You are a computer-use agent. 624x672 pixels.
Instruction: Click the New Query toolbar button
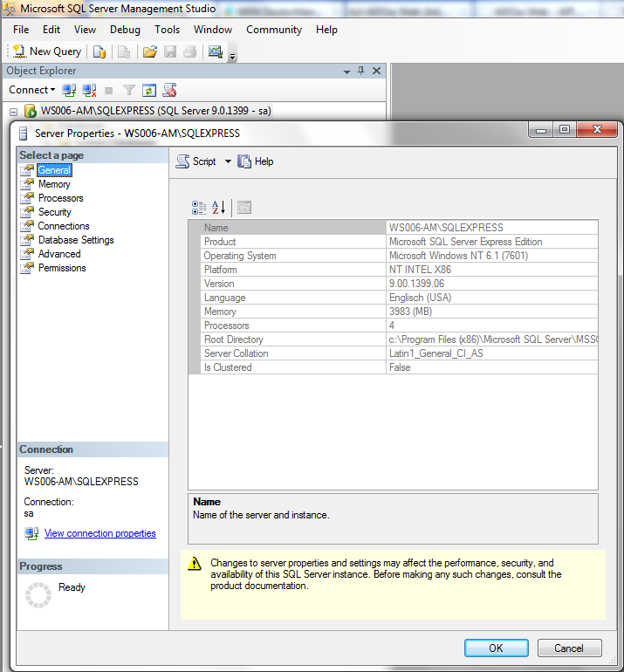[47, 51]
